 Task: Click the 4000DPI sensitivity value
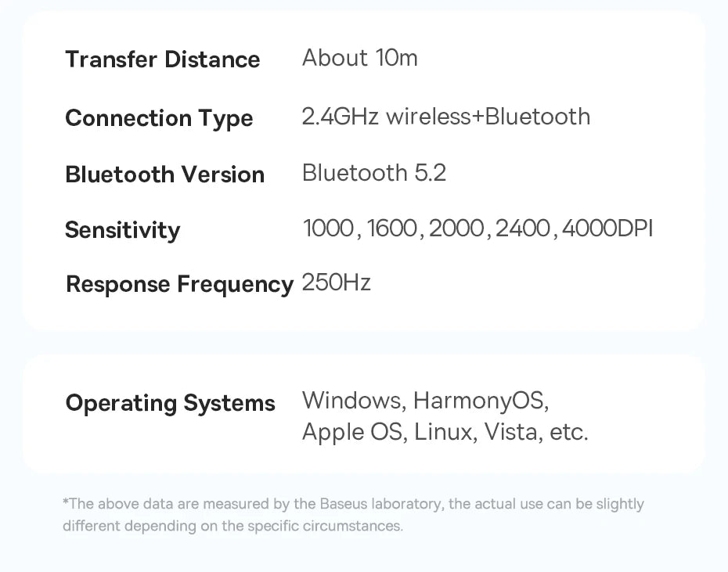pos(607,228)
